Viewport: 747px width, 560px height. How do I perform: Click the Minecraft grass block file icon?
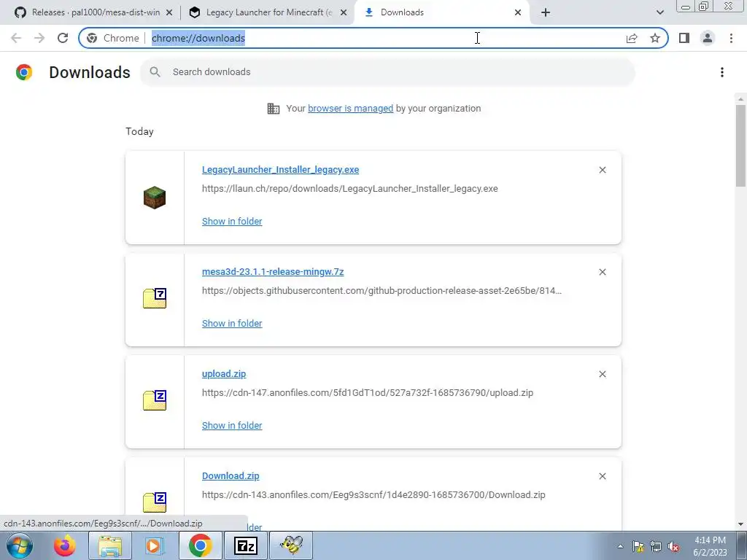coord(155,198)
